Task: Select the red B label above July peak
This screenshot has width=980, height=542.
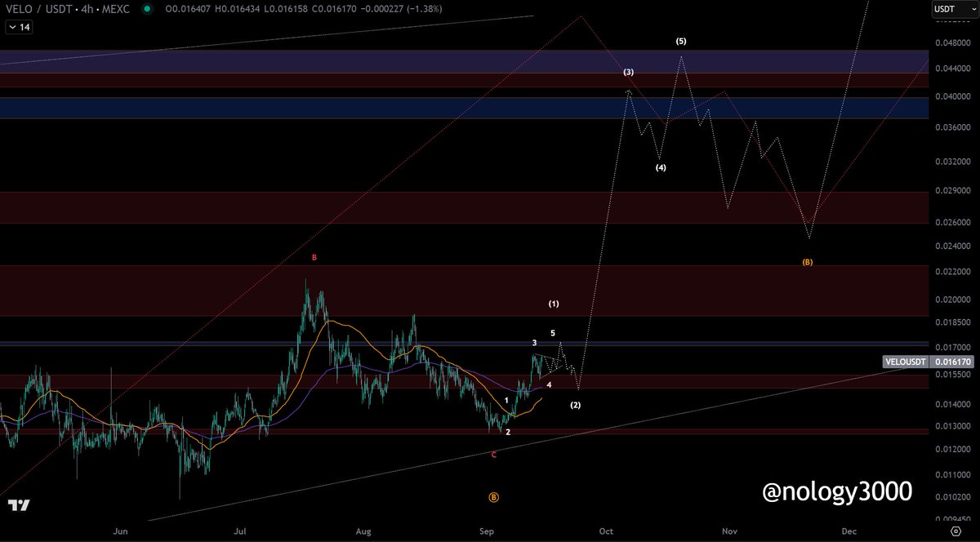Action: (314, 257)
